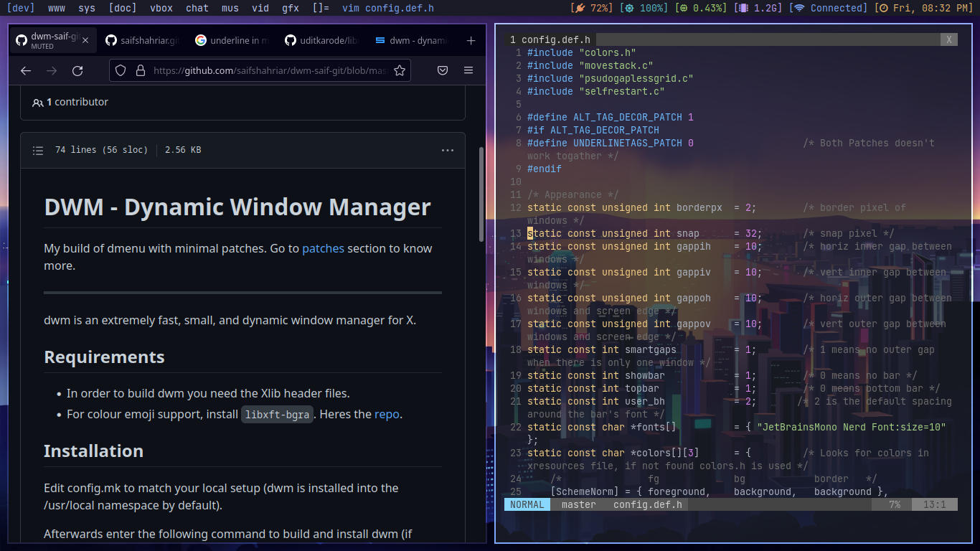Go back in the browser
Image resolution: width=980 pixels, height=551 pixels.
[x=26, y=70]
